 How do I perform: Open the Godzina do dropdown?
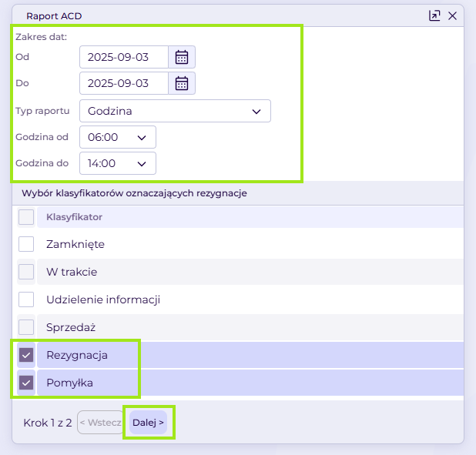point(118,163)
